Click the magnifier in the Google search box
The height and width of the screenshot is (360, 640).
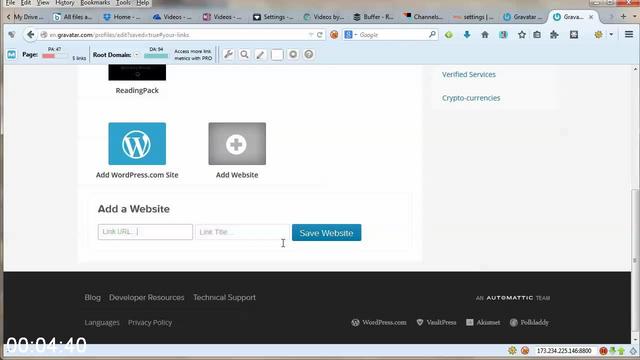pos(432,35)
